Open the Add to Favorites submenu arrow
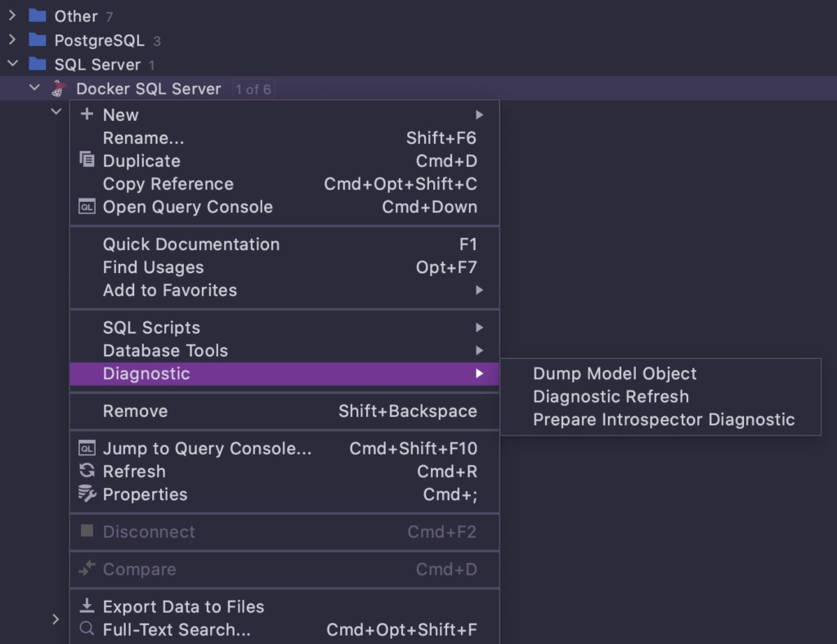 (x=479, y=290)
